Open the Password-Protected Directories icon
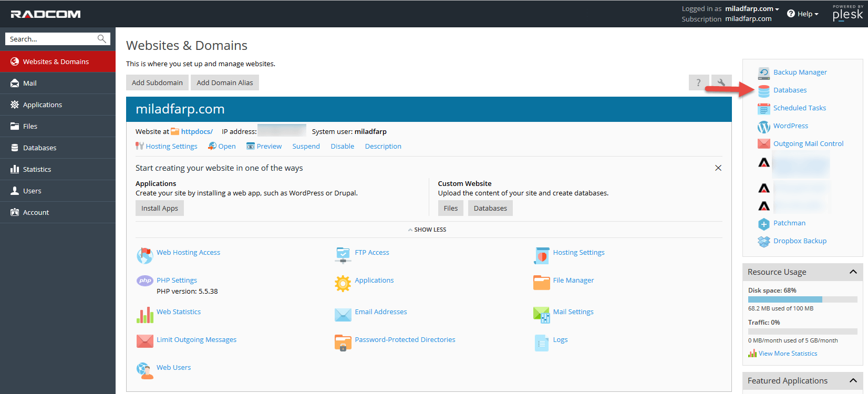This screenshot has width=868, height=394. 343,343
